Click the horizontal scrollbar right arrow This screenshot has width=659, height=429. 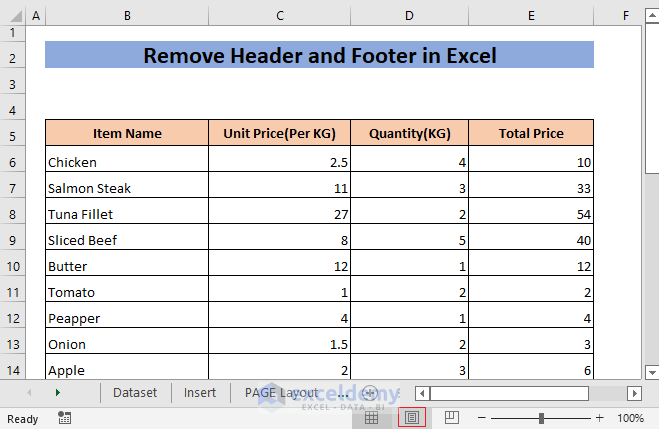coord(635,394)
